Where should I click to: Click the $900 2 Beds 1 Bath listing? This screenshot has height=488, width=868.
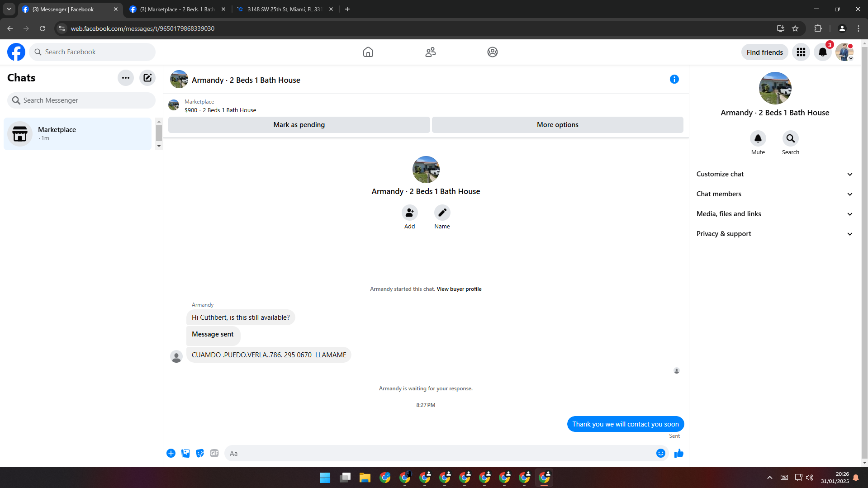pos(220,110)
